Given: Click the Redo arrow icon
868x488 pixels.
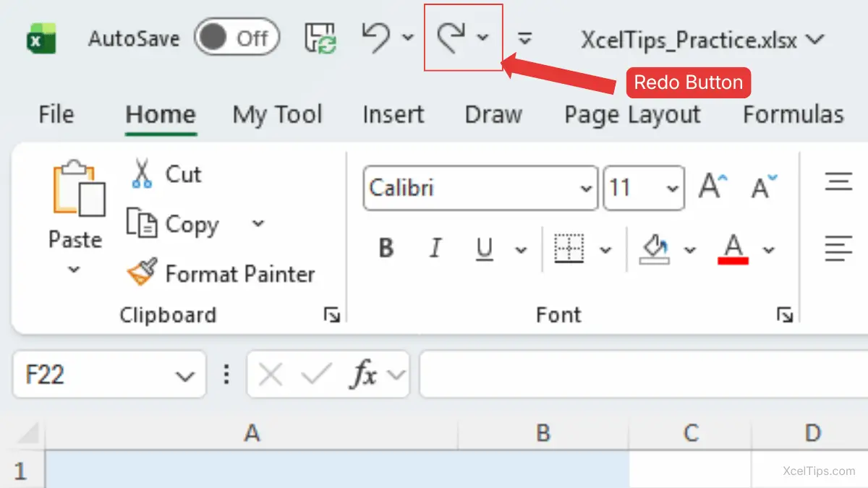Looking at the screenshot, I should click(452, 38).
